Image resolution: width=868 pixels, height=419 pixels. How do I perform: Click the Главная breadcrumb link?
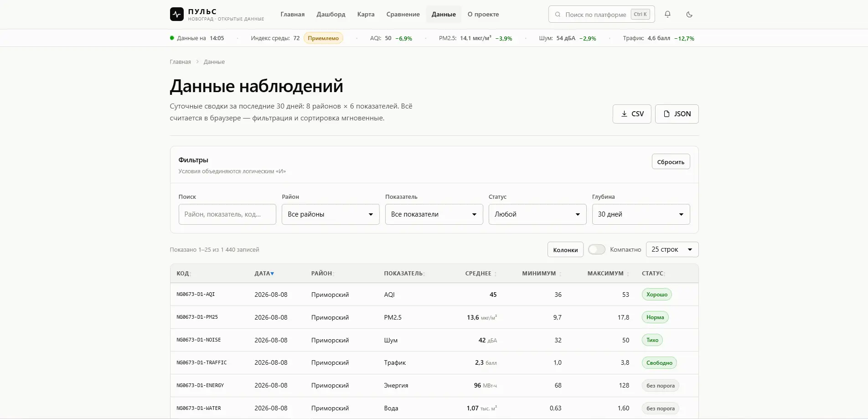[x=181, y=62]
